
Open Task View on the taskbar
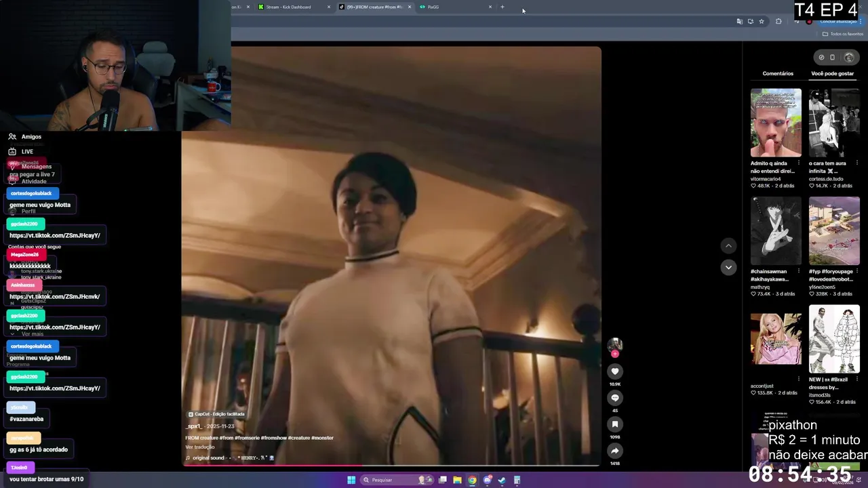tap(443, 480)
